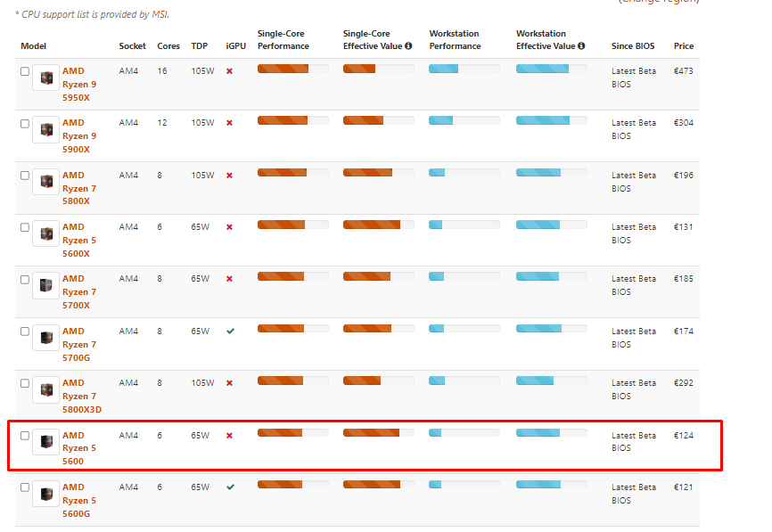
Task: Click the red X iGPU icon for Ryzen 7 5800X3D
Action: [x=229, y=383]
